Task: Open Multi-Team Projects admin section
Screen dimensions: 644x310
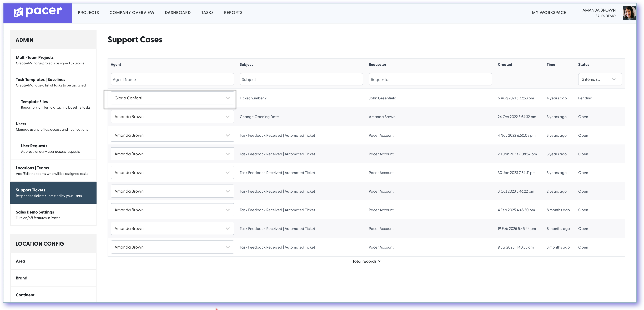Action: point(53,60)
